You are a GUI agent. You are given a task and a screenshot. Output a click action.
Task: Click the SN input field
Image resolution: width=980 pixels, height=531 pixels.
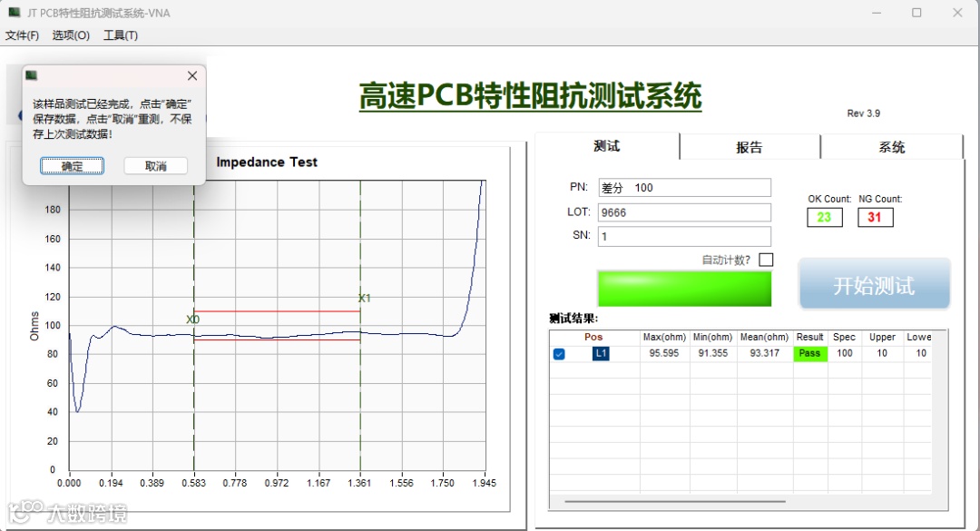click(684, 236)
